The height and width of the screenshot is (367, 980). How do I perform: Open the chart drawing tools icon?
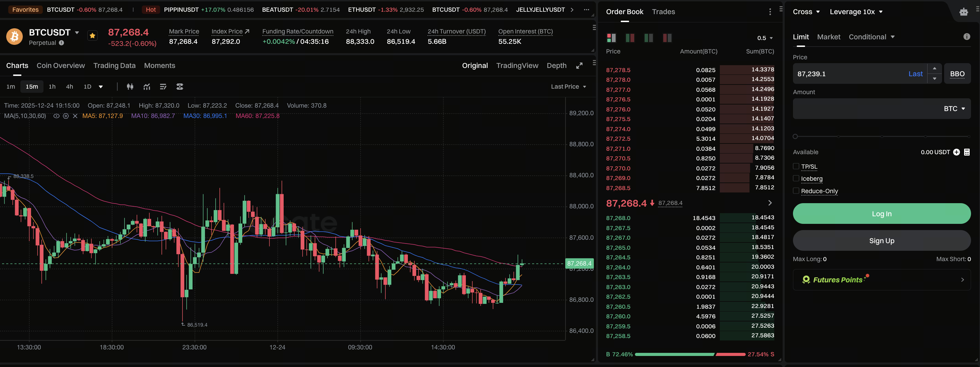[x=163, y=87]
